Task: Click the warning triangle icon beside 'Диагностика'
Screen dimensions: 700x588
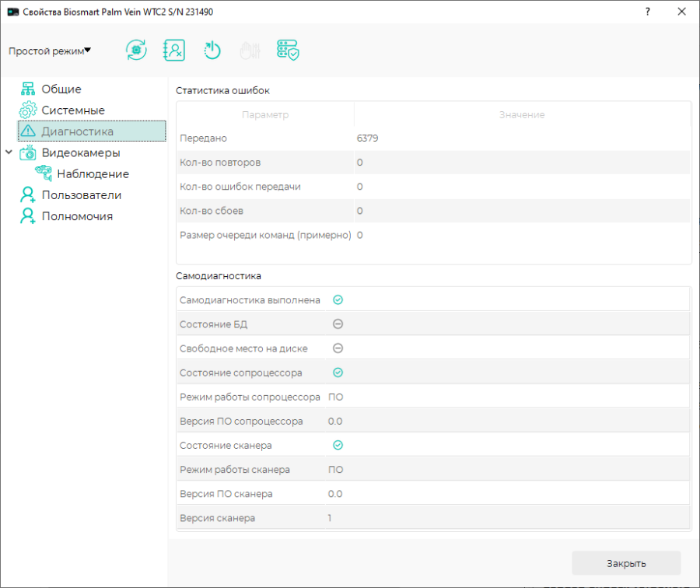Action: [28, 131]
